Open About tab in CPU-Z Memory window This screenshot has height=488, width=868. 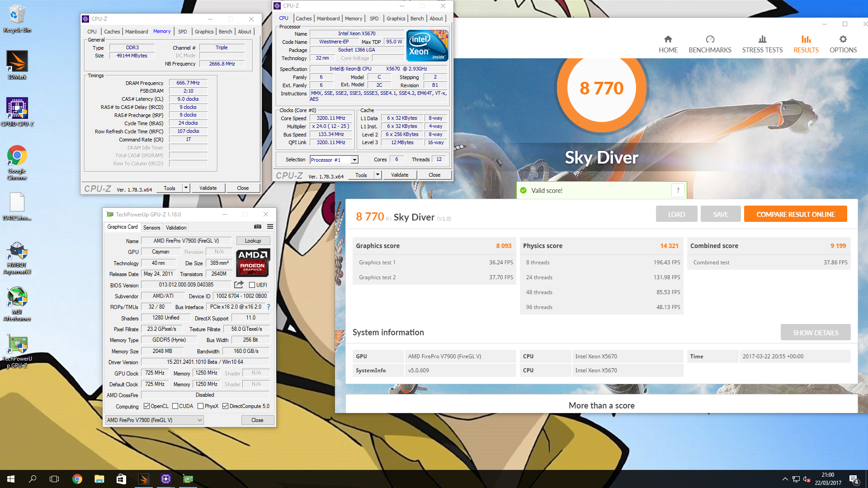pos(245,32)
